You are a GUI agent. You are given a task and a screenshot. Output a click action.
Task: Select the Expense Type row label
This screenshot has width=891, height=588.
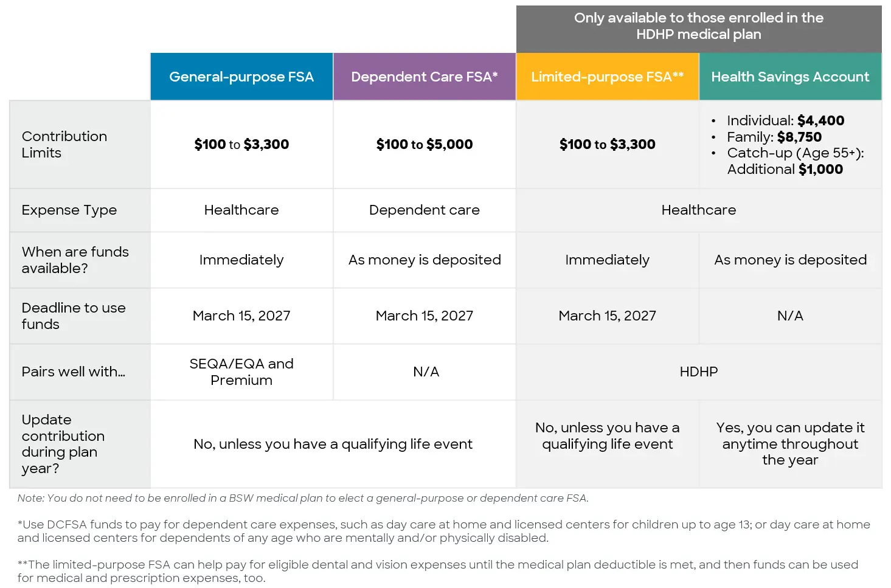[x=69, y=210]
